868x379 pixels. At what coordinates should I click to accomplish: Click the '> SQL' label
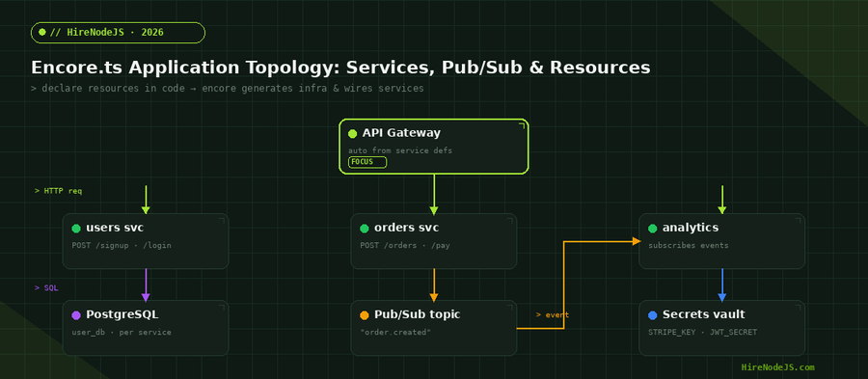[x=46, y=288]
